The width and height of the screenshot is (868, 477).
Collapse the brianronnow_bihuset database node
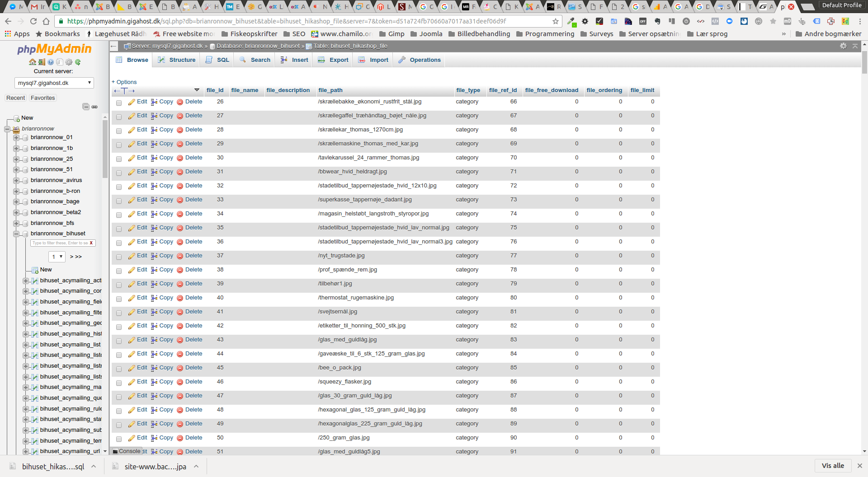[x=16, y=234]
